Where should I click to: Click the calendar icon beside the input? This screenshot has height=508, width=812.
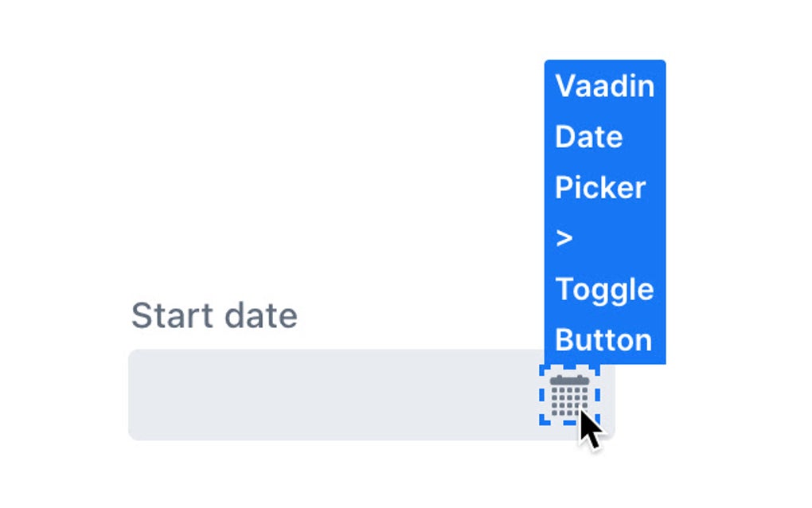click(x=568, y=394)
